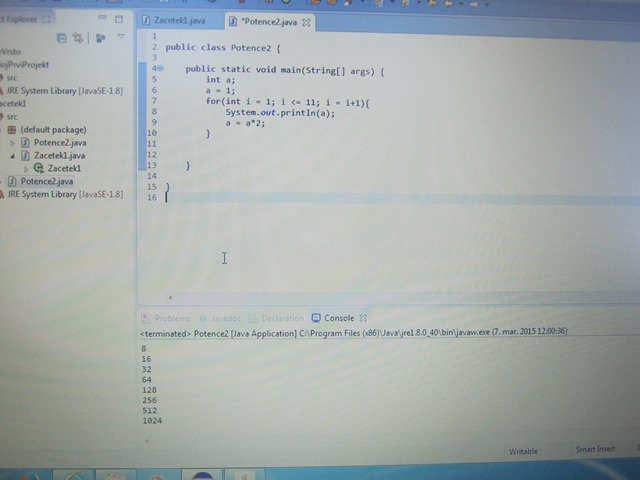Viewport: 640px width, 480px height.
Task: Switch to the Zacetek1.java editor tab
Action: coord(180,21)
